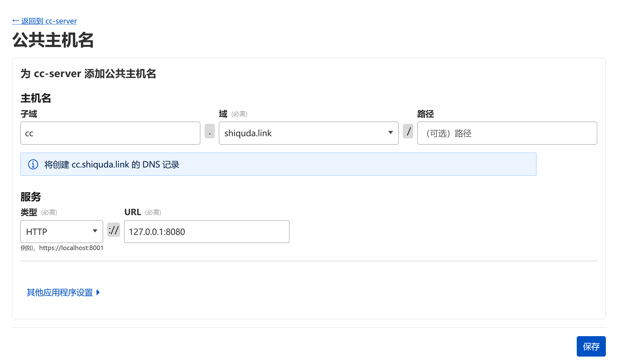Click the optional 路径 path field

[507, 133]
